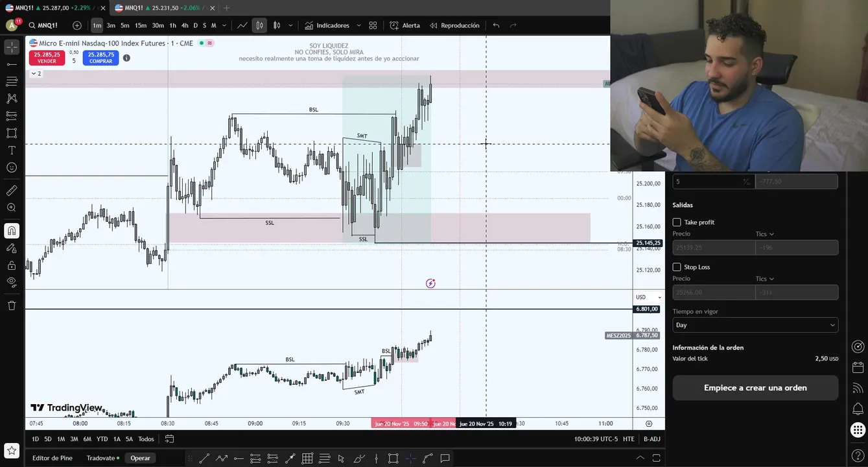This screenshot has height=467, width=868.
Task: Select the candlestick chart style icon
Action: 277,25
